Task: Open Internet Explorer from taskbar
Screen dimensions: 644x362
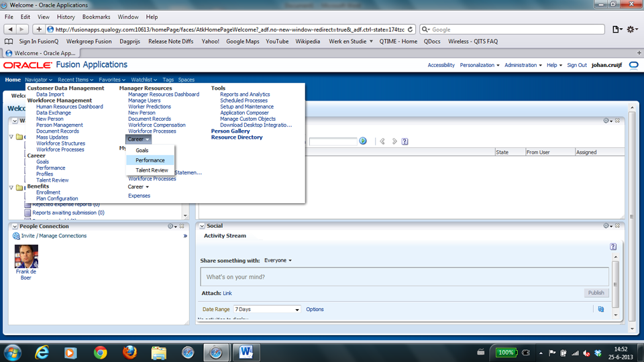Action: 42,352
